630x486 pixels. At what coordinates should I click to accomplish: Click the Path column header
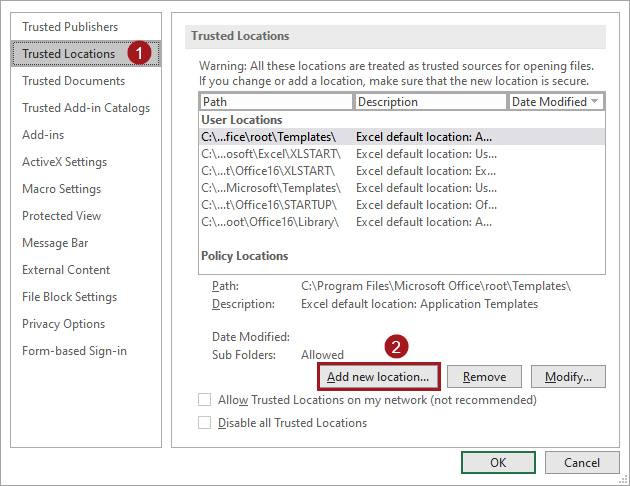point(276,102)
